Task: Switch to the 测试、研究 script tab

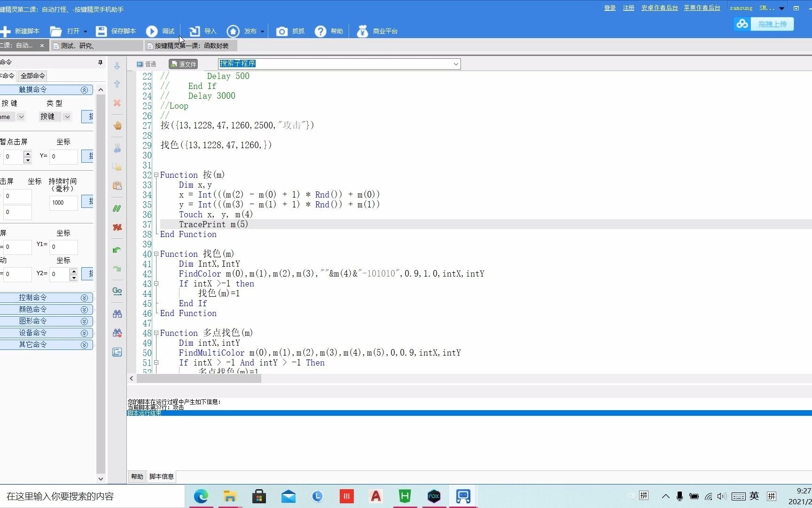Action: (x=96, y=46)
